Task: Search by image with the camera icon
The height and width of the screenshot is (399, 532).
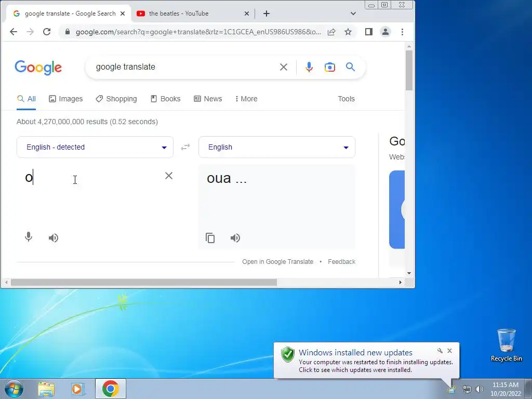Action: 330,67
